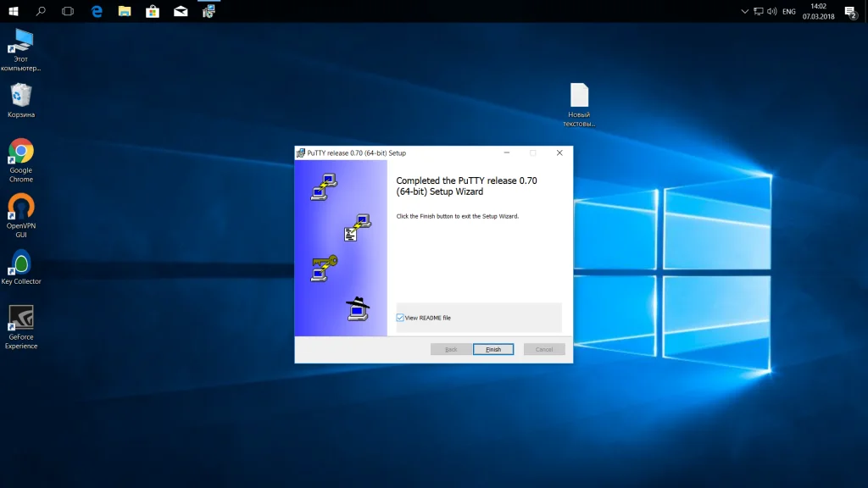Open the Windows Start menu
This screenshot has width=868, height=488.
(14, 11)
